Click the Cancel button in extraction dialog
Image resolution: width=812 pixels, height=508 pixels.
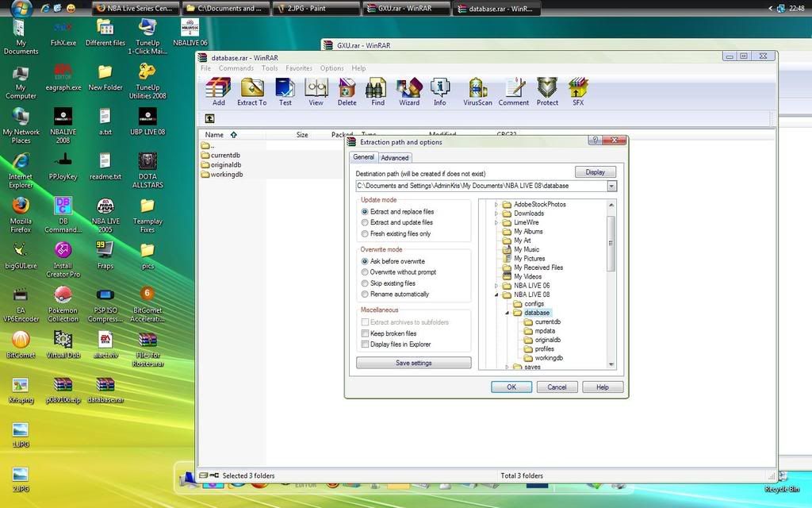click(x=557, y=387)
